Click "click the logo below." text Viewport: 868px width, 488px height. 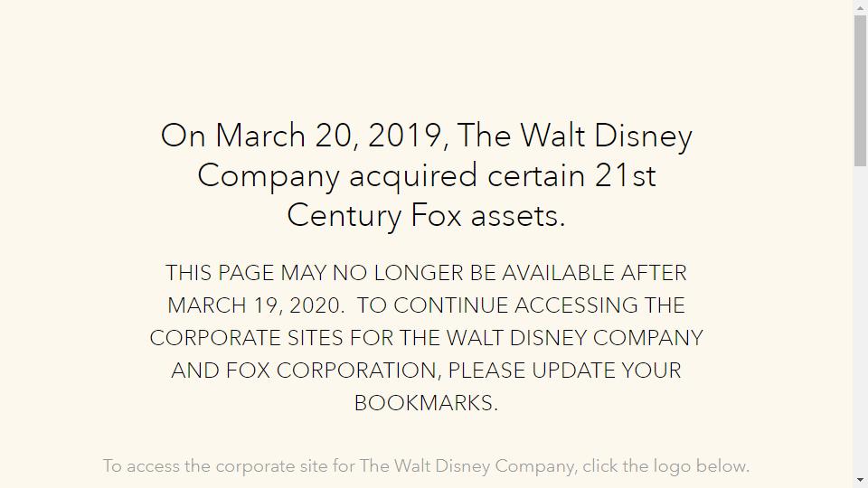click(665, 466)
